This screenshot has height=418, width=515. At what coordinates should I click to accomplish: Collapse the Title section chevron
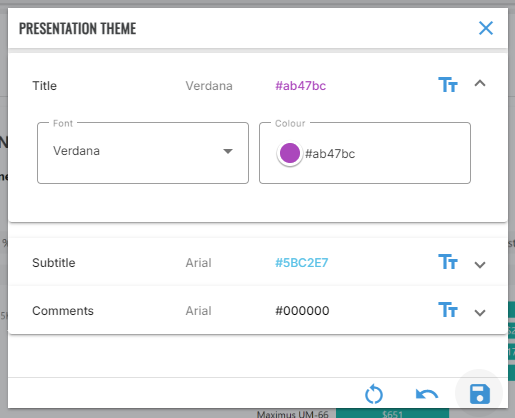click(x=480, y=83)
